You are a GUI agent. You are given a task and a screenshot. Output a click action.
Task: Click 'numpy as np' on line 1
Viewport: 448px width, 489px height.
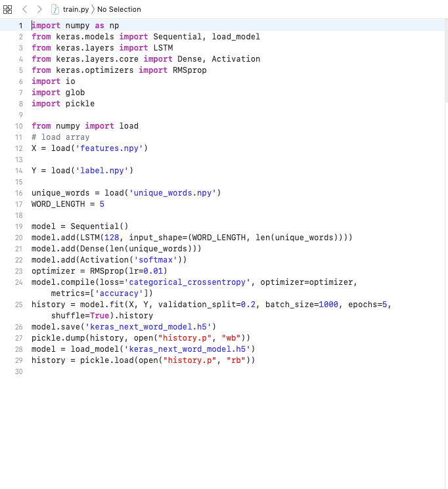click(x=92, y=26)
